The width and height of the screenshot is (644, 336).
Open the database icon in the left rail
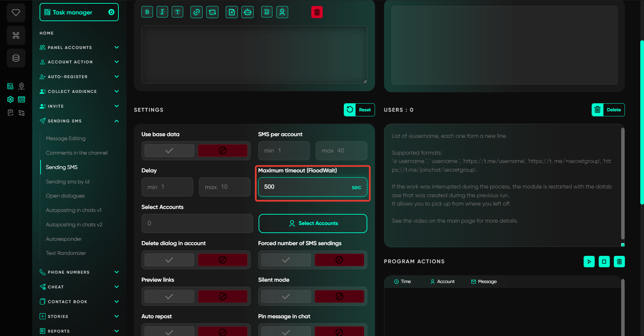[x=16, y=58]
